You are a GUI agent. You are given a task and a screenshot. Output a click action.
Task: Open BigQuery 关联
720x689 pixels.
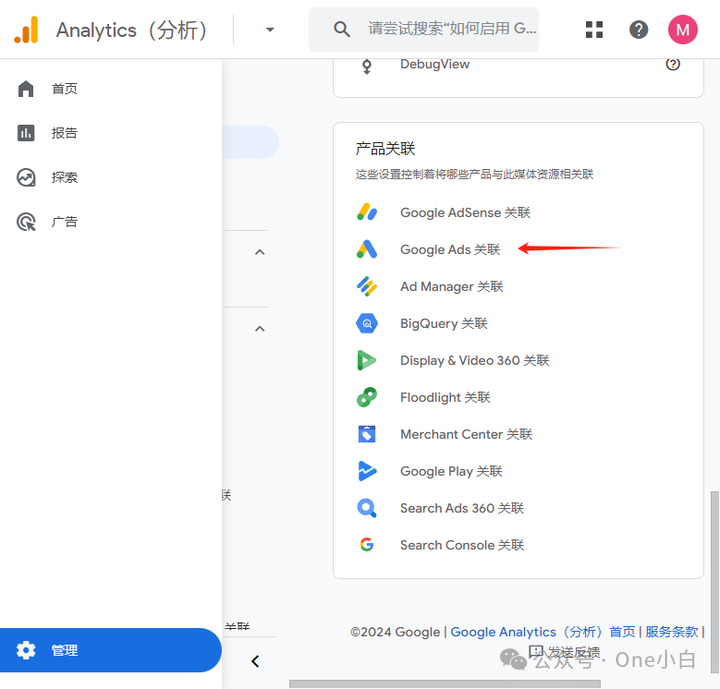444,323
